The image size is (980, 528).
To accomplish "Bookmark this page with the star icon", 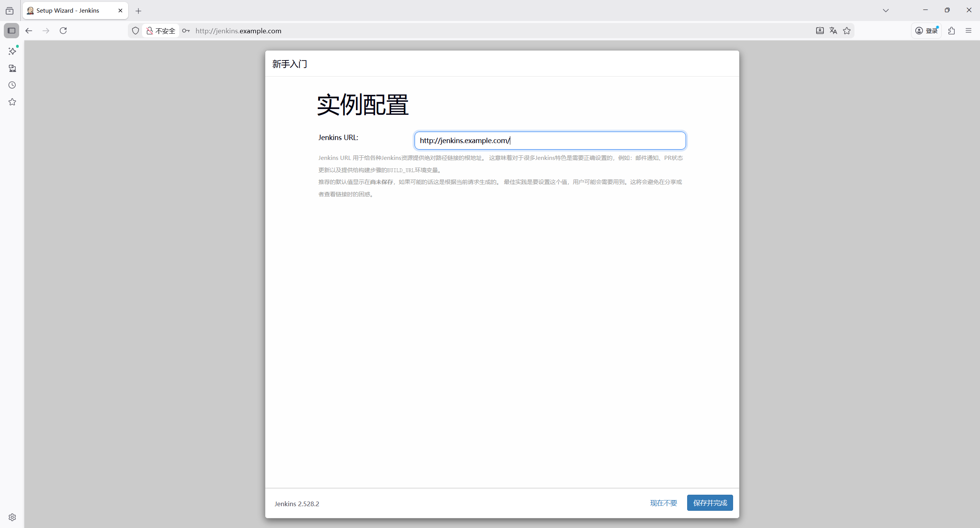I will [x=847, y=31].
